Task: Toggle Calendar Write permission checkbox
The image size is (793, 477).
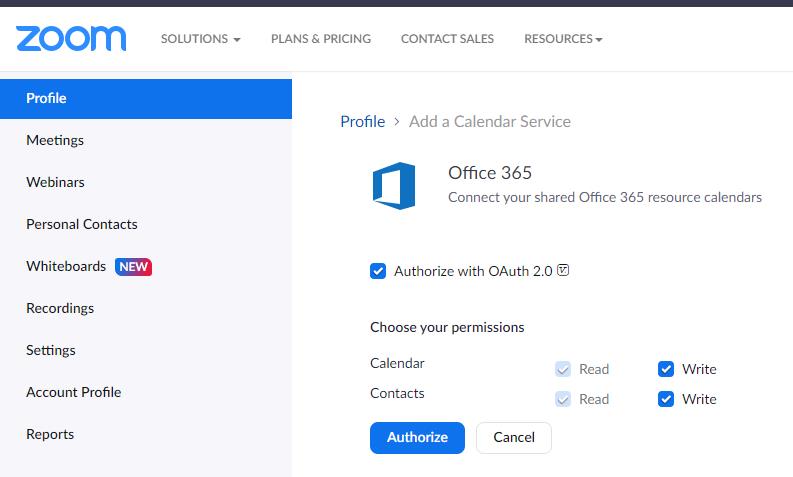Action: [x=666, y=369]
